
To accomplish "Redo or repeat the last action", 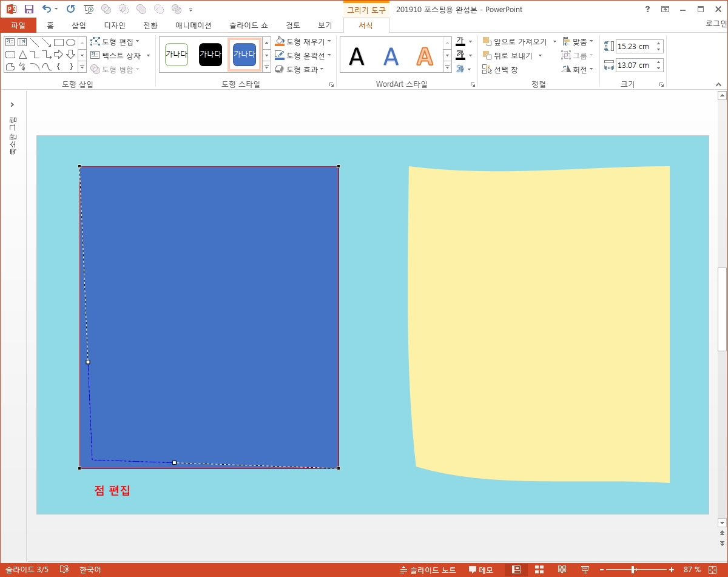I will 70,9.
